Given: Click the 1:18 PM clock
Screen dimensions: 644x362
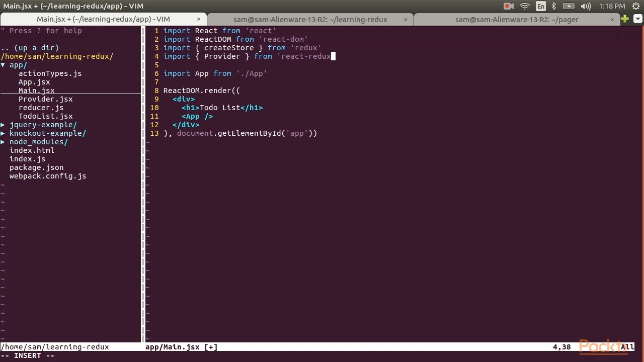Looking at the screenshot, I should pos(612,6).
